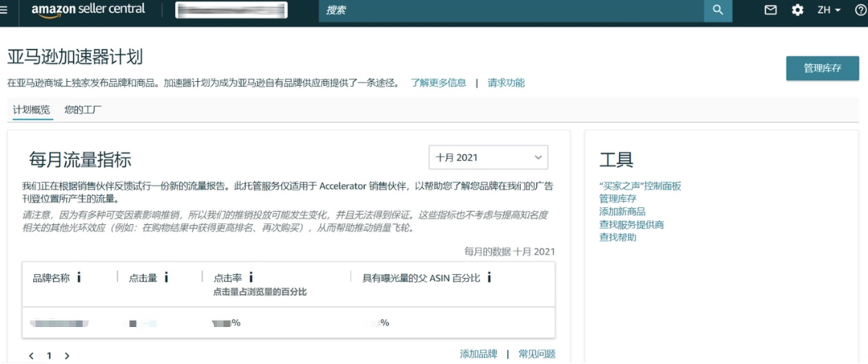Click info icon next to 点击量
Viewport: 868px width, 364px height.
pos(166,277)
